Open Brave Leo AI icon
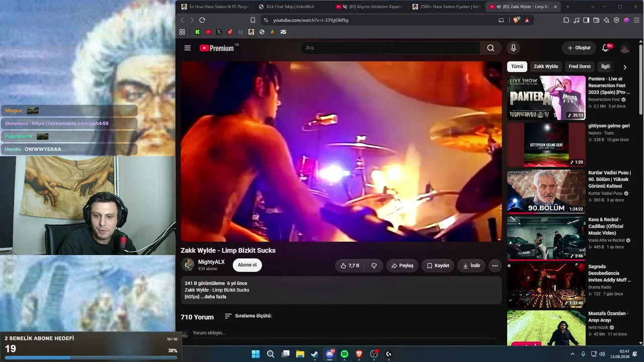Image resolution: width=644 pixels, height=362 pixels. tap(606, 20)
